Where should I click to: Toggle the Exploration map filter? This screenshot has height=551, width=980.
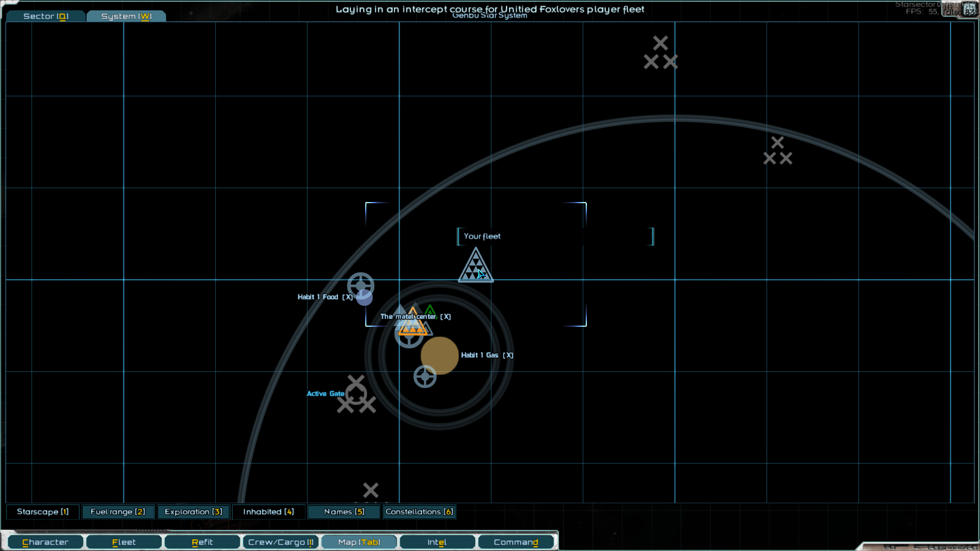193,512
